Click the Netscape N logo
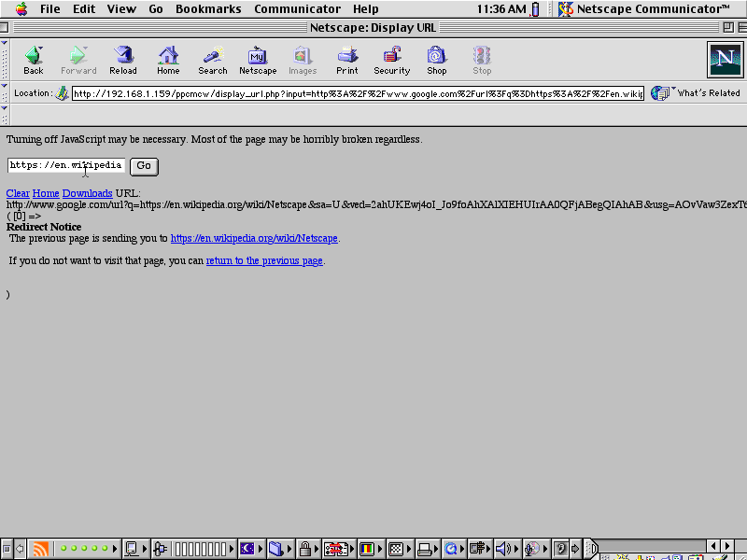 pos(726,60)
